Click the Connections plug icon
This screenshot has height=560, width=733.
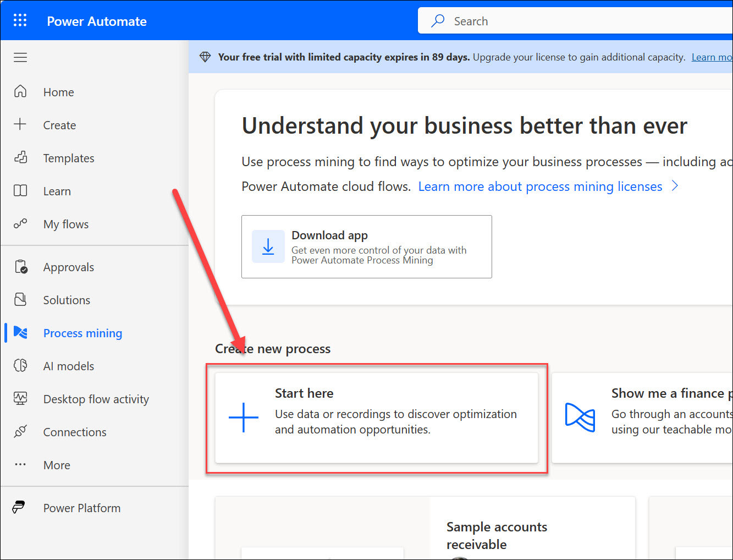point(20,432)
